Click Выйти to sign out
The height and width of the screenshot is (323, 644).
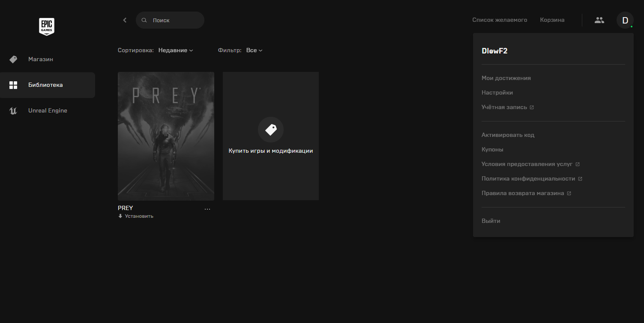click(x=491, y=221)
